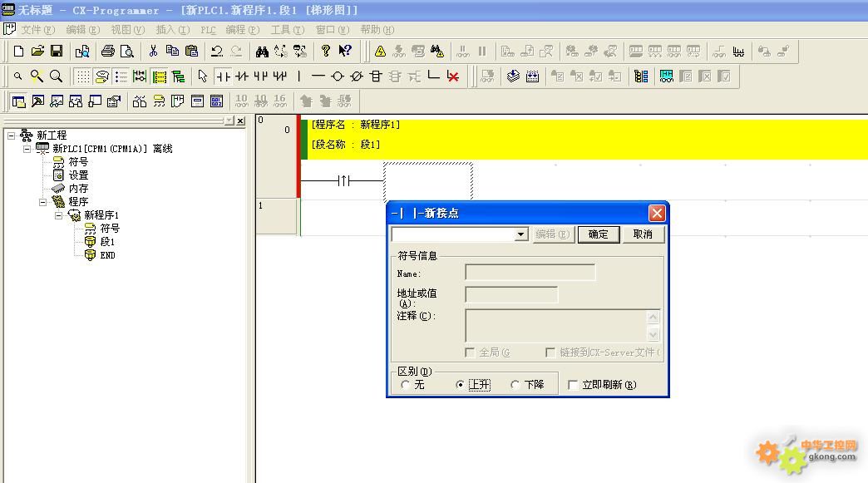Click the Copy icon
The width and height of the screenshot is (868, 483).
[x=172, y=52]
